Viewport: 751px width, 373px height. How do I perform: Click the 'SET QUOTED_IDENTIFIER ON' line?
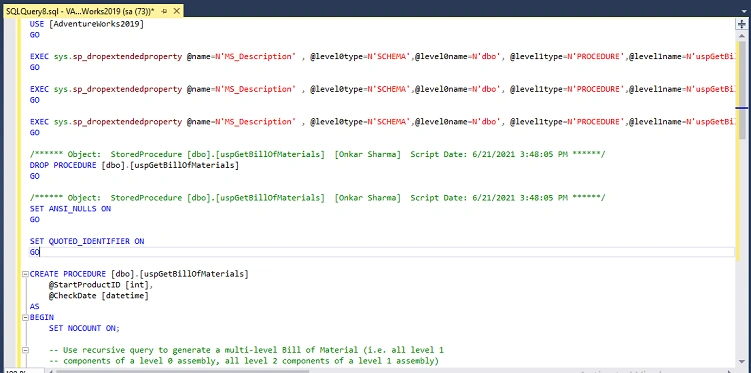[87, 241]
